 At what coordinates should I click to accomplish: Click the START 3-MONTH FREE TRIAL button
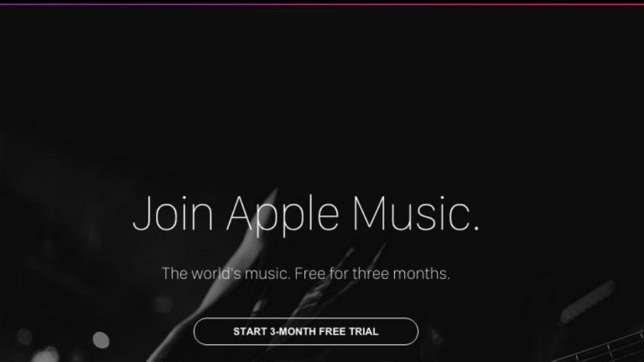tap(306, 331)
